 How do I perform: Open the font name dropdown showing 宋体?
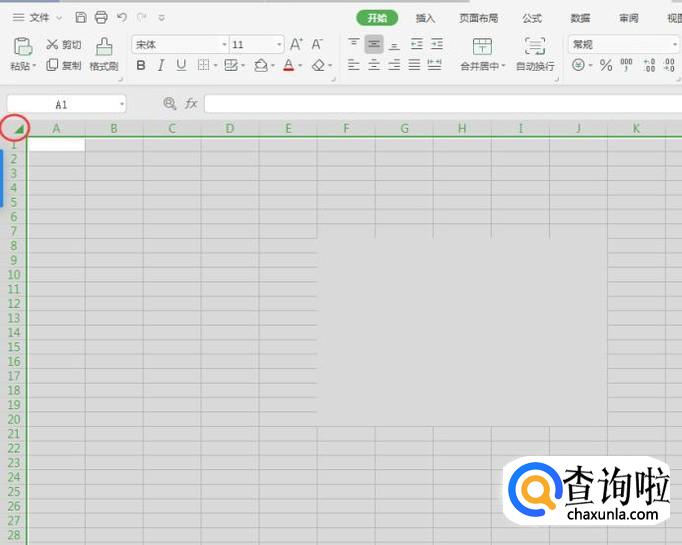[180, 45]
